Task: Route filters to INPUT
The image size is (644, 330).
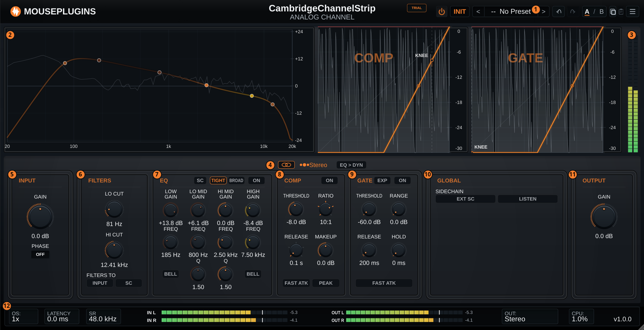Action: (100, 283)
